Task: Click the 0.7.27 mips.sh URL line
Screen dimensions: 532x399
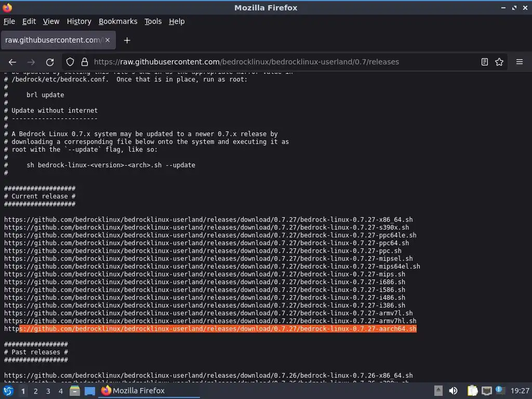Action: [x=205, y=274]
